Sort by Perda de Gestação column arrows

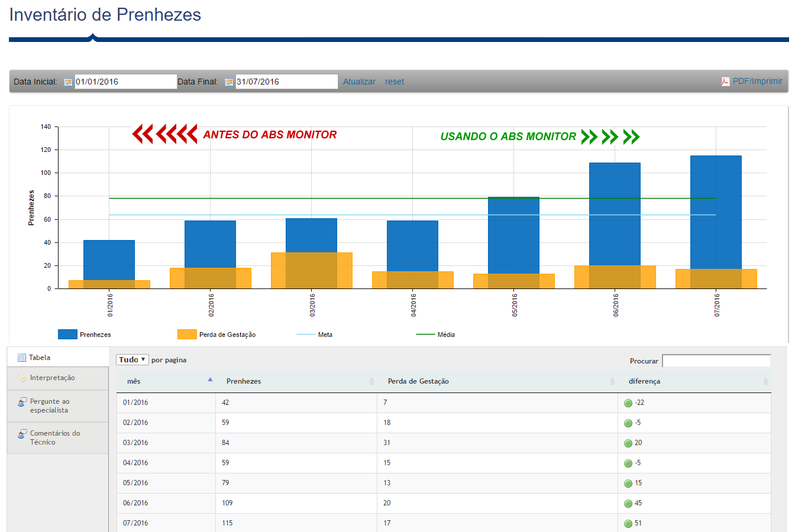pos(612,381)
